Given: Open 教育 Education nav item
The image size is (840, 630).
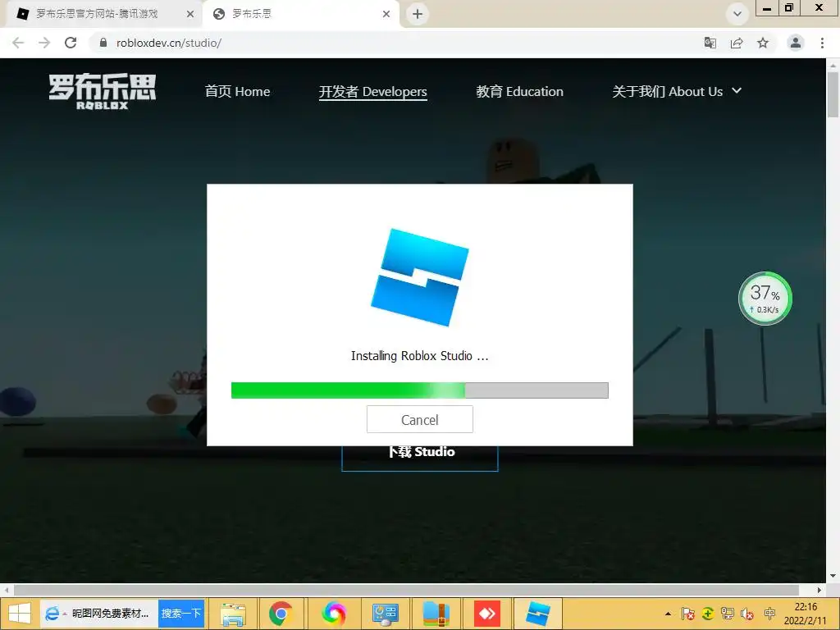Looking at the screenshot, I should (x=519, y=92).
